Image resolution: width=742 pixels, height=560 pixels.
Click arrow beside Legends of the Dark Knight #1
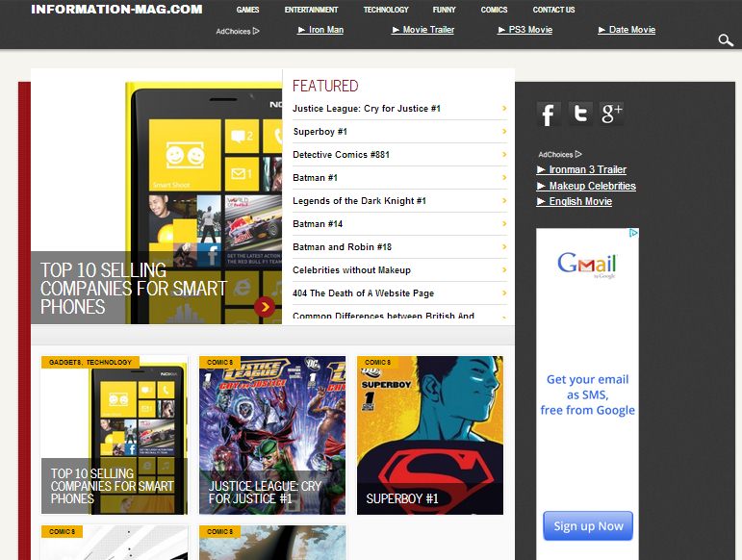(x=504, y=201)
